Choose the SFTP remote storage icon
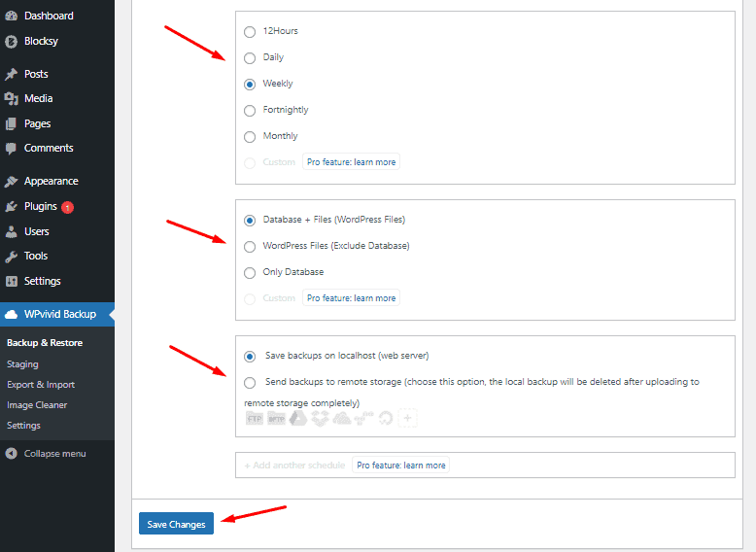756x552 pixels. point(276,418)
